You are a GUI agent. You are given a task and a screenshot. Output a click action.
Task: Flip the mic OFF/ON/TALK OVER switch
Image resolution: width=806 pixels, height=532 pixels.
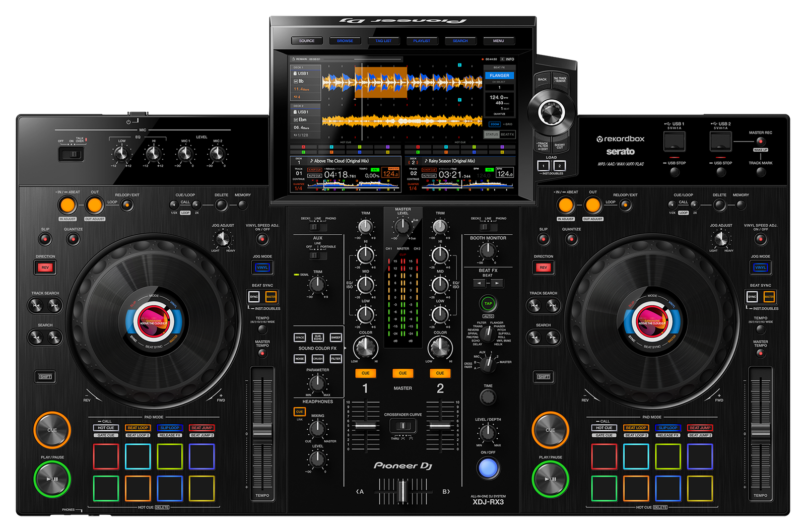[x=71, y=154]
